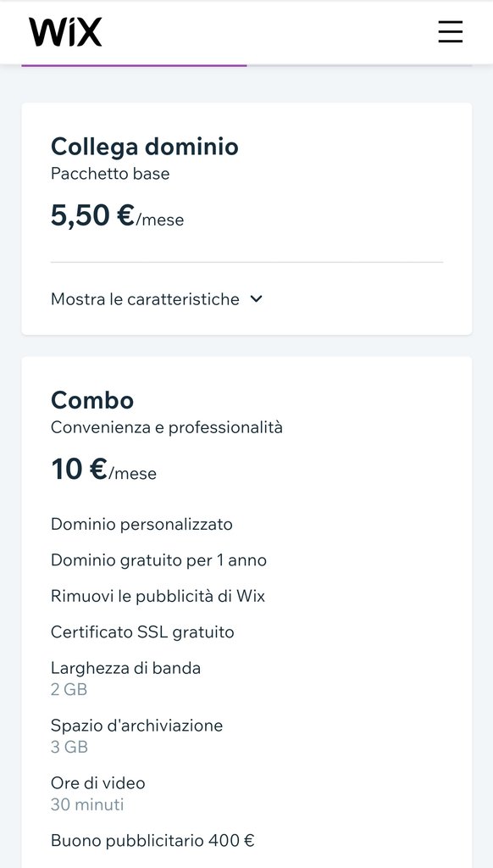The height and width of the screenshot is (868, 493).
Task: Select the Combo plan title
Action: point(92,400)
